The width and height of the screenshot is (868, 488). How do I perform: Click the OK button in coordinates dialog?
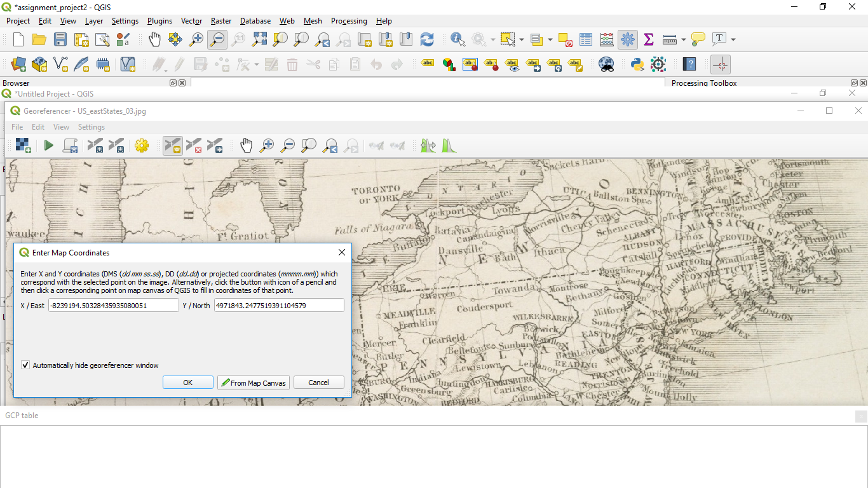coord(188,383)
